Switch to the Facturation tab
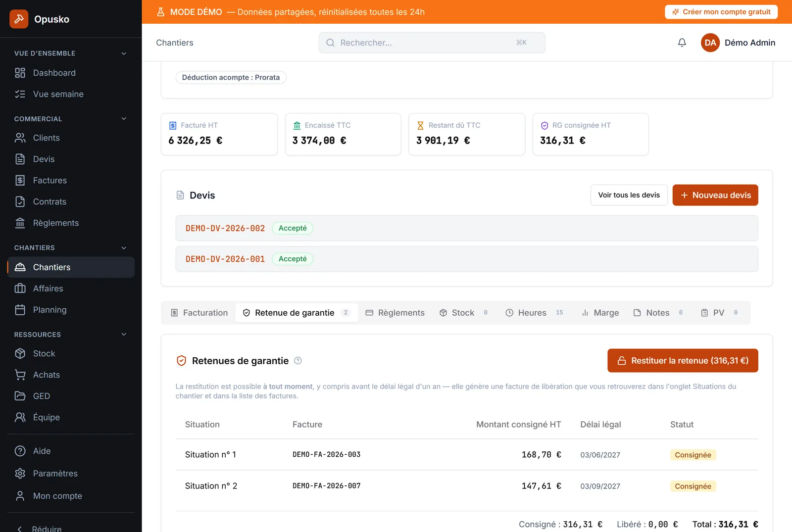Viewport: 792px width, 532px height. pos(199,313)
